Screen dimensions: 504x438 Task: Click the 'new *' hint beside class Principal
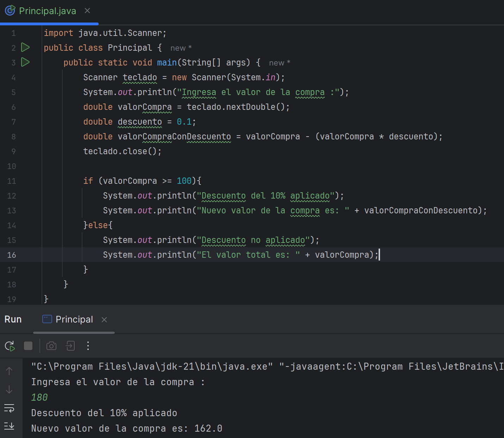pyautogui.click(x=181, y=48)
